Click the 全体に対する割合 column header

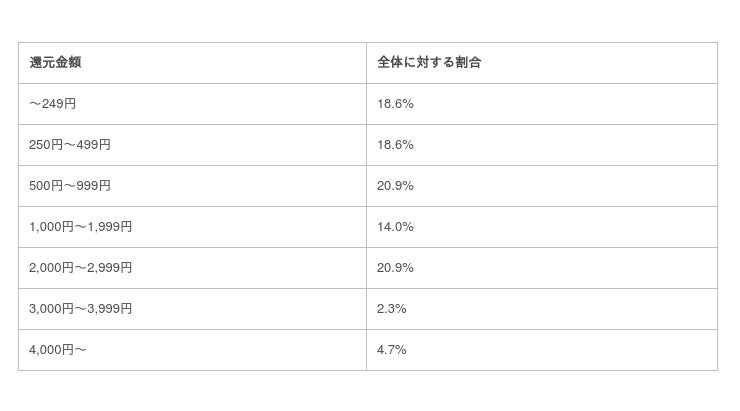click(429, 63)
